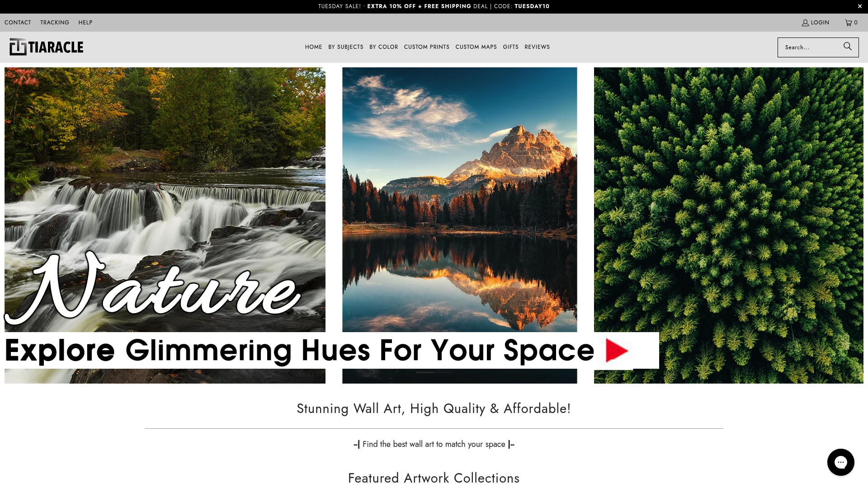Click the Help link

click(85, 23)
